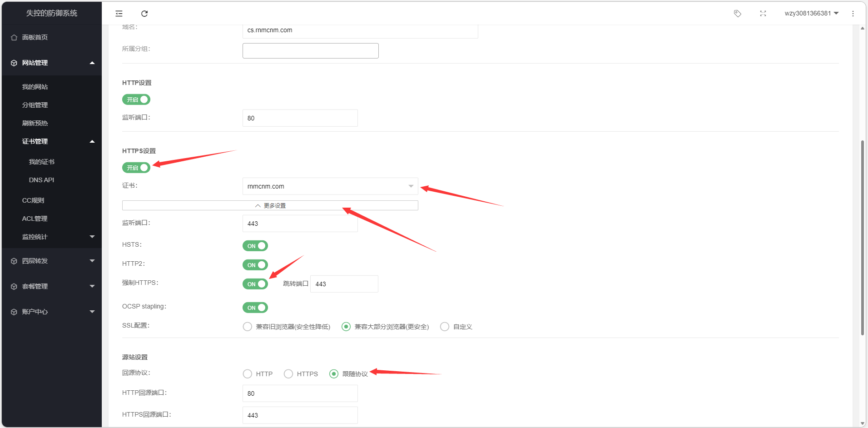868x428 pixels.
Task: Select HTTPS as the 回源协议
Action: (x=288, y=373)
